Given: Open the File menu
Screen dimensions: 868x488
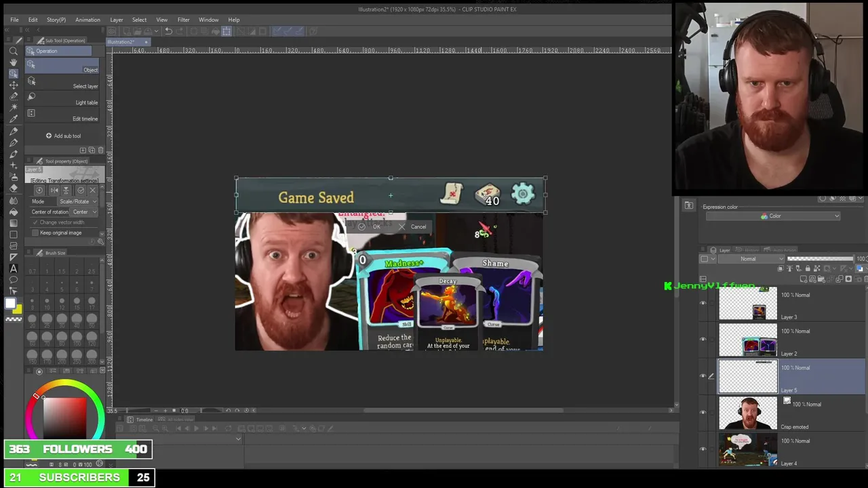Looking at the screenshot, I should click(x=14, y=20).
